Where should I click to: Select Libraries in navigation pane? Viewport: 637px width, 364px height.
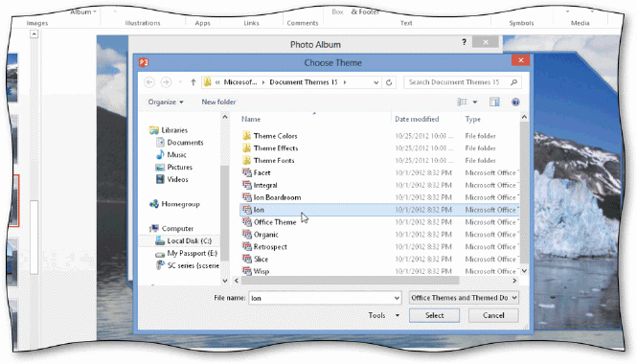174,130
